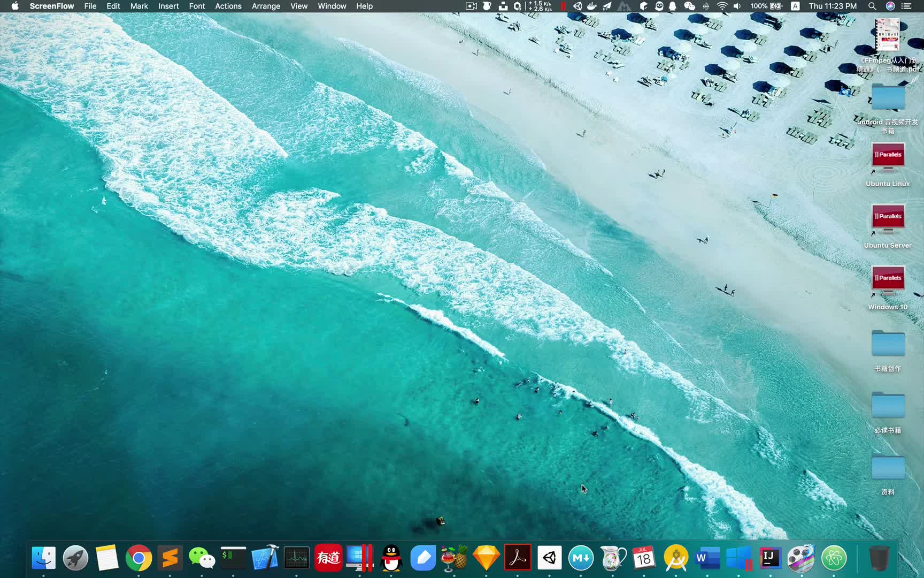
Task: Open Spotlight search magnifier
Action: click(872, 6)
